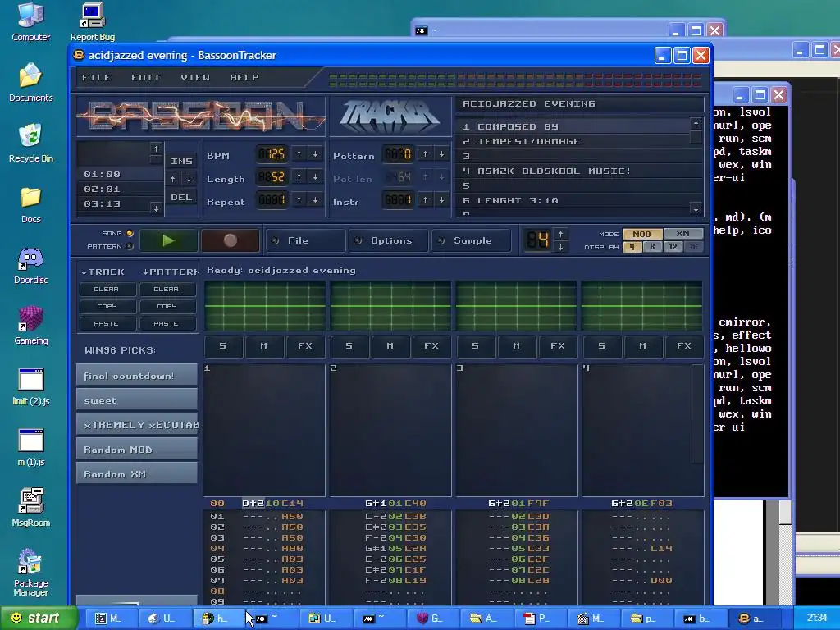Decrease the BPM value
Image resolution: width=840 pixels, height=630 pixels.
click(x=316, y=154)
